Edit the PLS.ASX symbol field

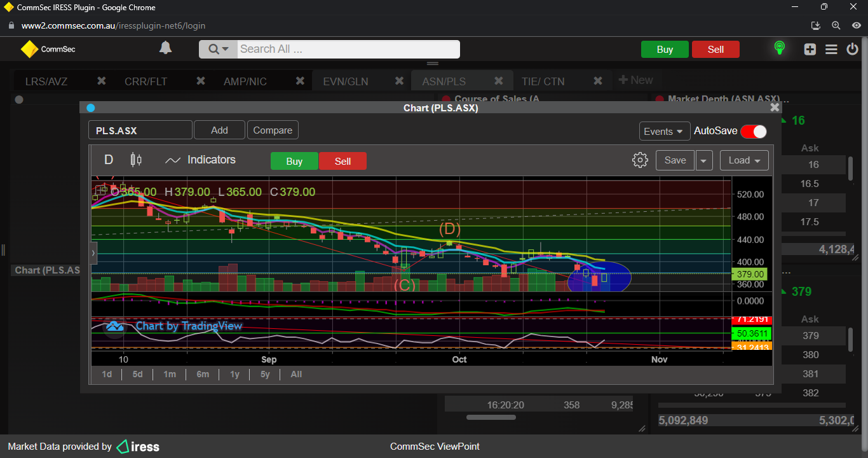[140, 130]
